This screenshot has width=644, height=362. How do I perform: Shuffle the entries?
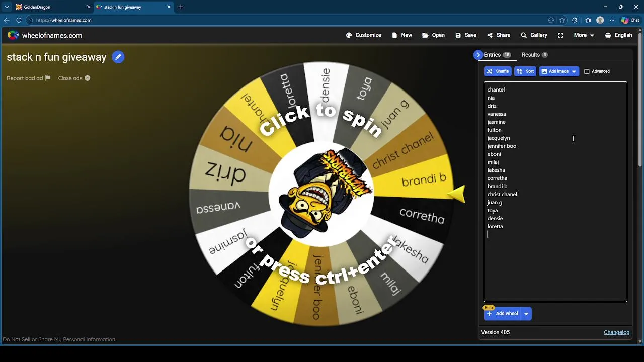coord(498,71)
